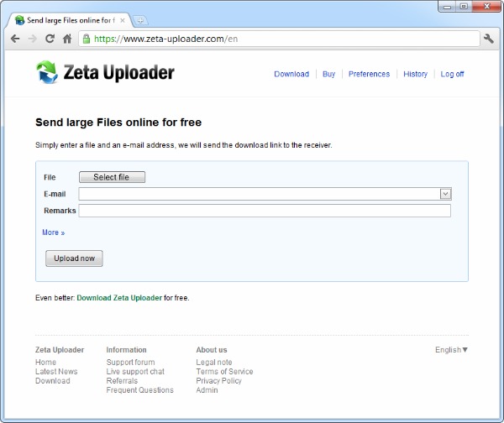Click the green SSL padlock icon
The width and height of the screenshot is (504, 423).
pyautogui.click(x=87, y=39)
